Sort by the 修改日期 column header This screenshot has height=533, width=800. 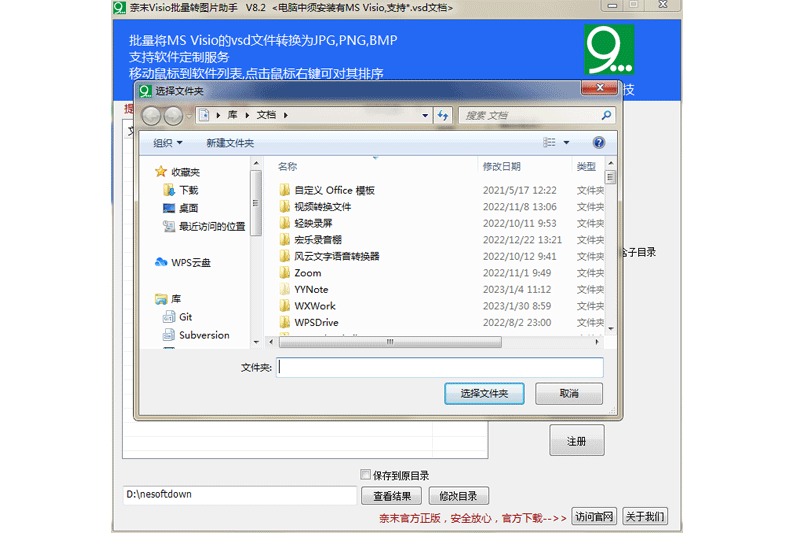click(501, 167)
